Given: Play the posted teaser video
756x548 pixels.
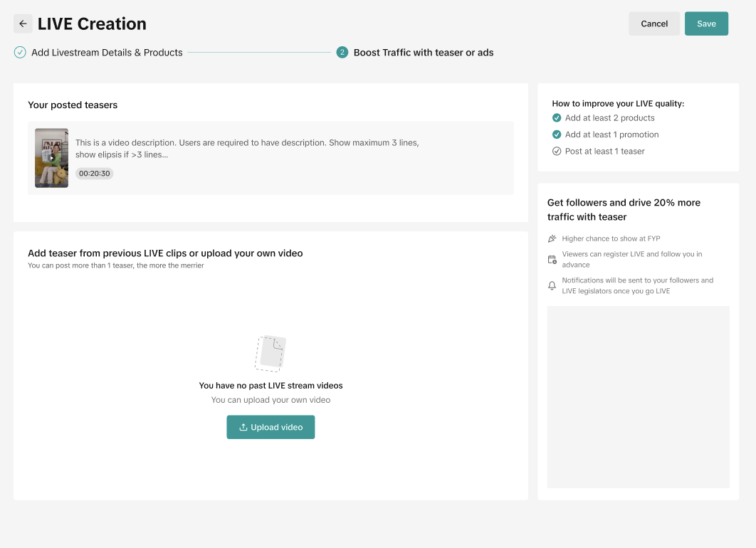Looking at the screenshot, I should pos(51,158).
